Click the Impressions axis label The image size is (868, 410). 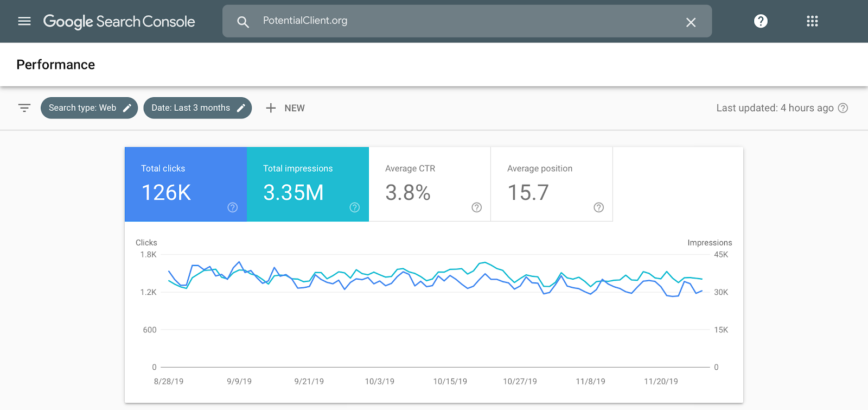click(710, 243)
